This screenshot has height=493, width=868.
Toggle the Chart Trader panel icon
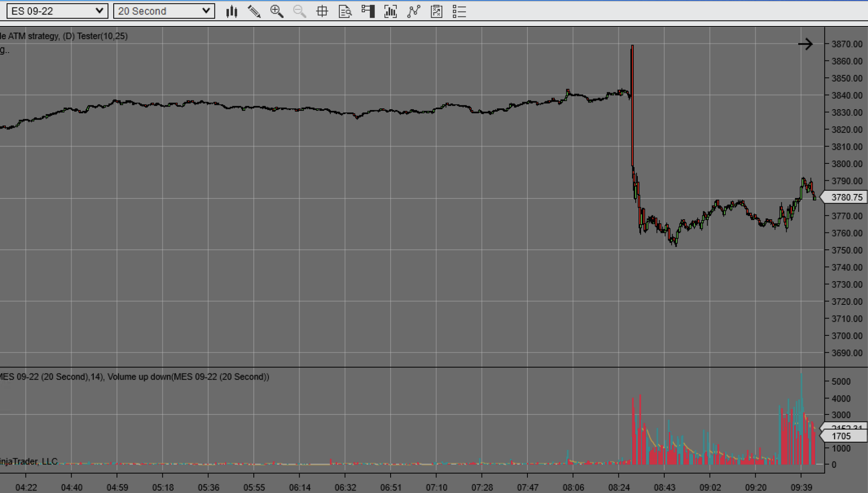pos(367,12)
